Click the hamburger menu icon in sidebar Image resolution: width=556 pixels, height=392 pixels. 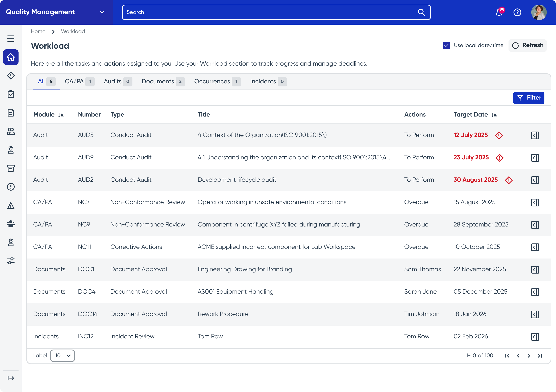(x=11, y=38)
